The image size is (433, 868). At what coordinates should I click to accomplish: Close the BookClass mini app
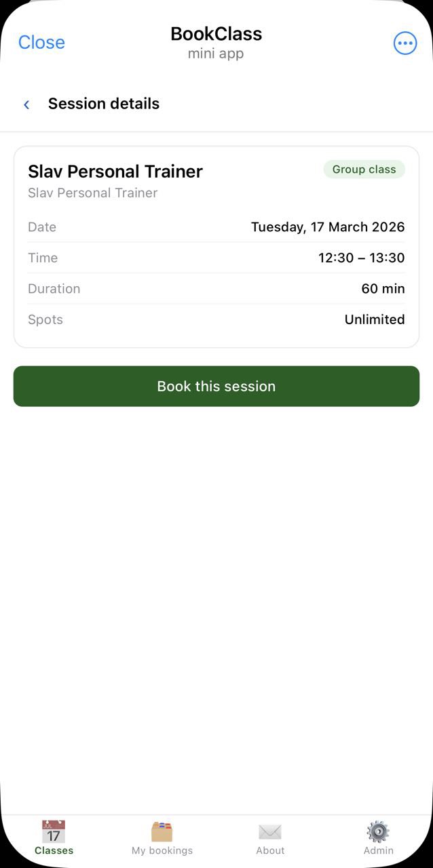(x=41, y=43)
